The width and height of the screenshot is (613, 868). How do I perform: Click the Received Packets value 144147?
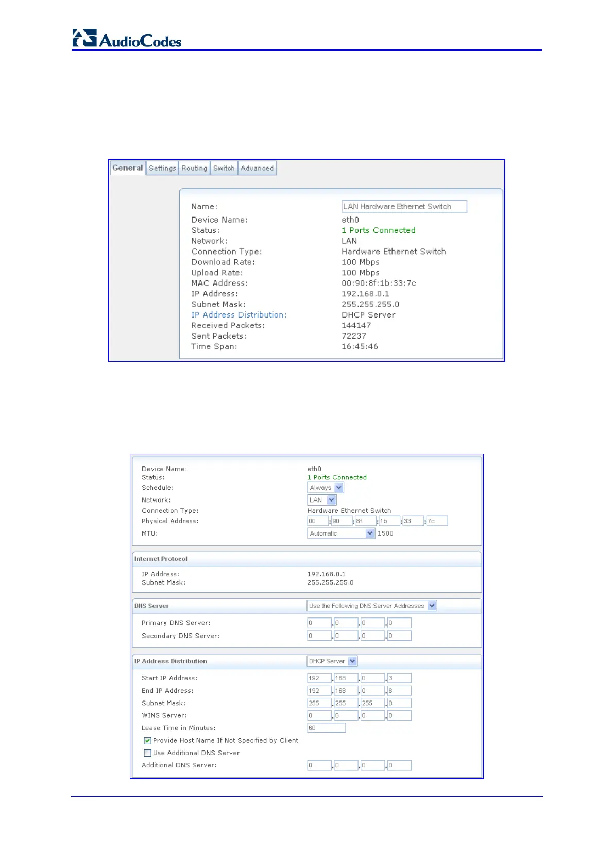pos(356,325)
